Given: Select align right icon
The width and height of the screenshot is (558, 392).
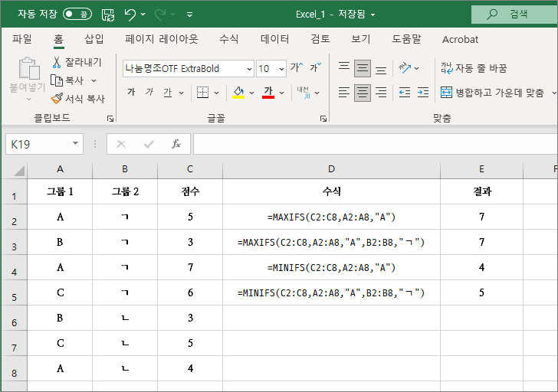Looking at the screenshot, I should [x=381, y=93].
